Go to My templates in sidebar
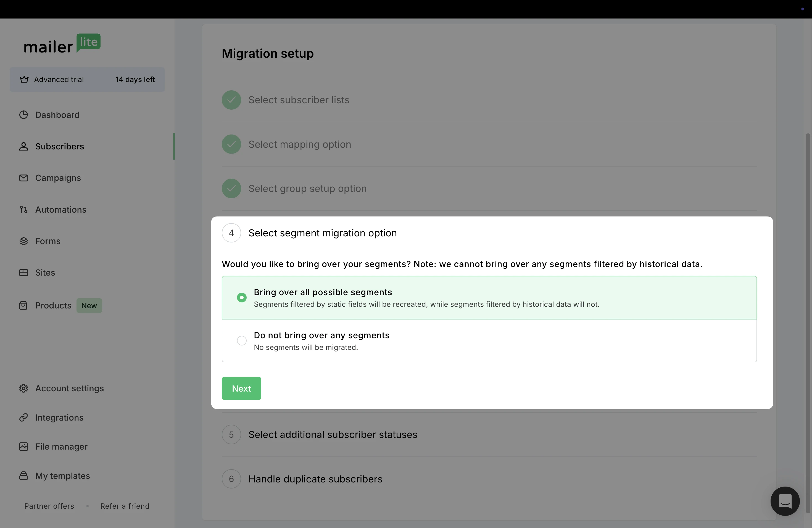The height and width of the screenshot is (528, 812). pyautogui.click(x=62, y=476)
